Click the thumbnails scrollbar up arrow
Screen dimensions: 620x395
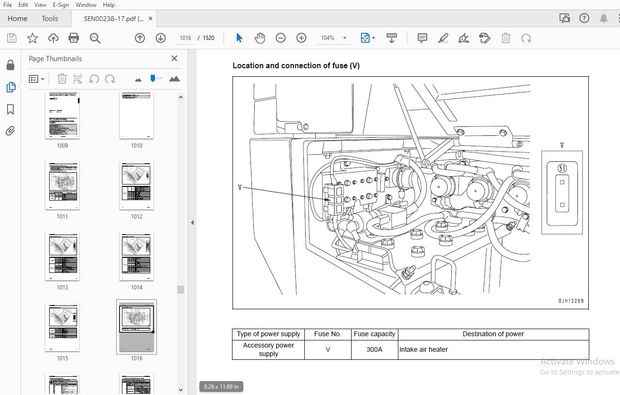coord(181,97)
